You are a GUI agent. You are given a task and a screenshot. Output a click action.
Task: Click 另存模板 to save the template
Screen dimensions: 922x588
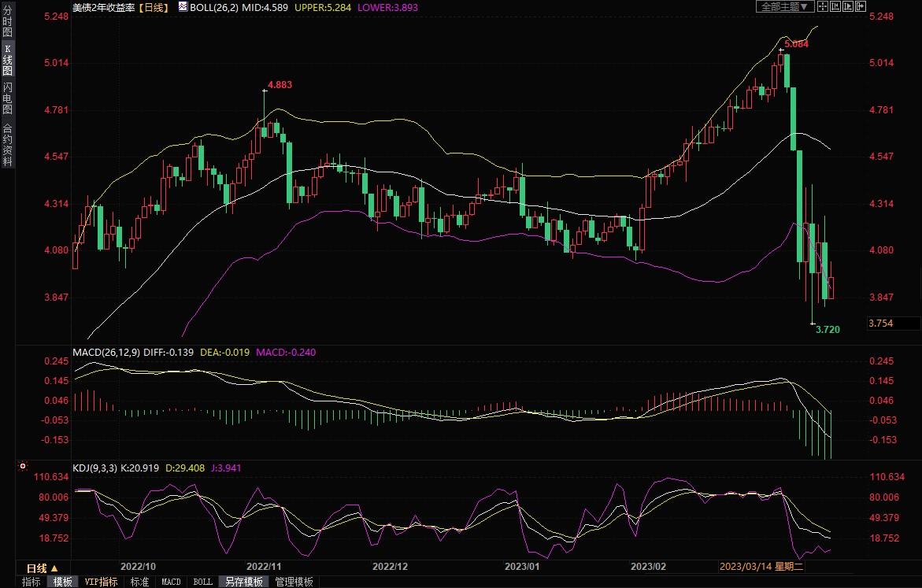(243, 582)
